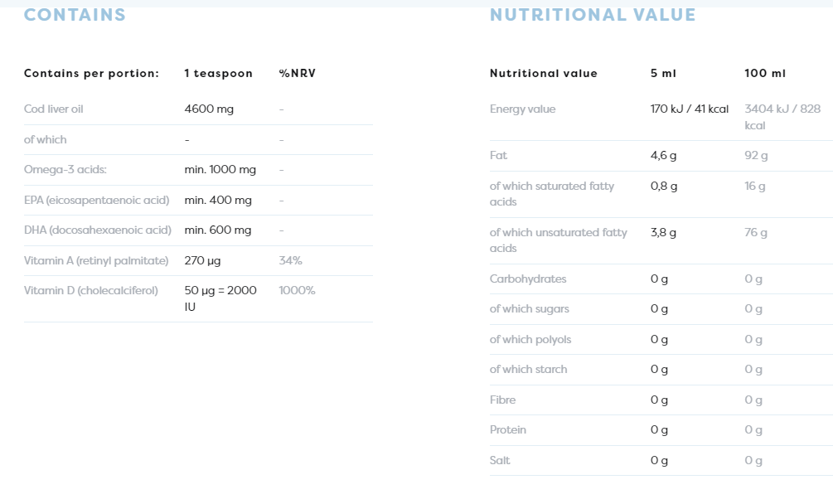This screenshot has width=833, height=504.
Task: Click the 4600 mg value
Action: (x=209, y=109)
